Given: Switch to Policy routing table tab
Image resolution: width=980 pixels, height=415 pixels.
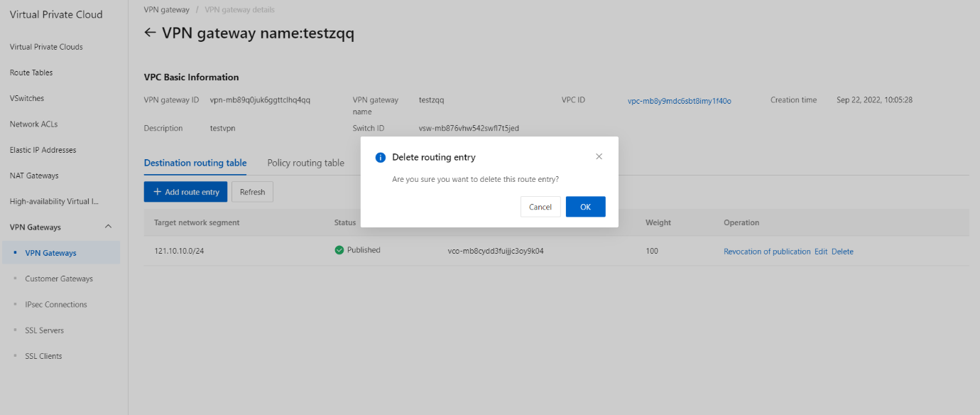Looking at the screenshot, I should coord(305,163).
